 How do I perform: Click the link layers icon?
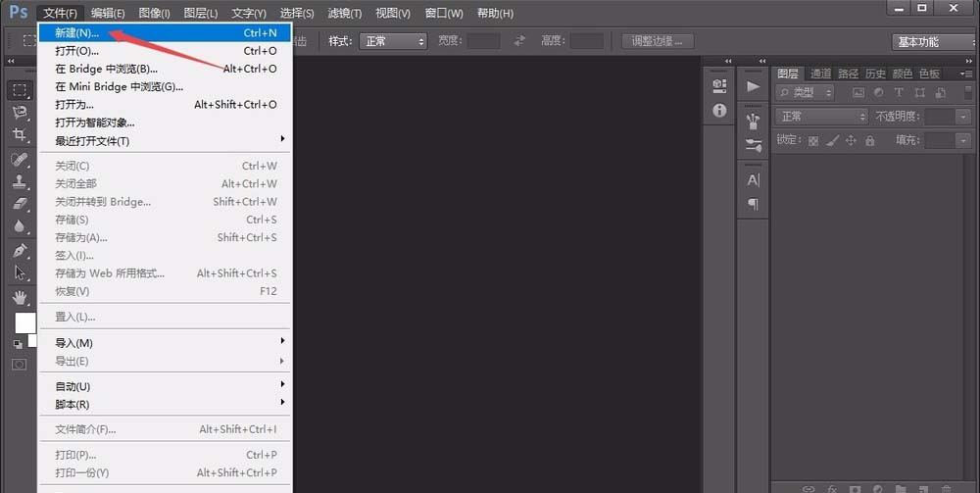pyautogui.click(x=808, y=489)
